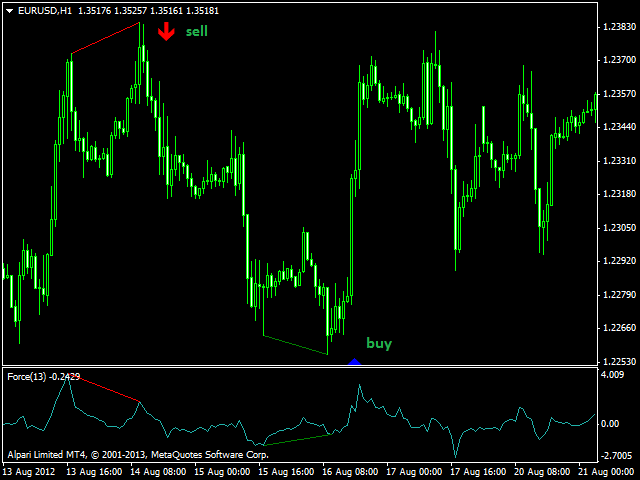
Task: Click the 1.22920 price scale label
Action: pyautogui.click(x=619, y=261)
